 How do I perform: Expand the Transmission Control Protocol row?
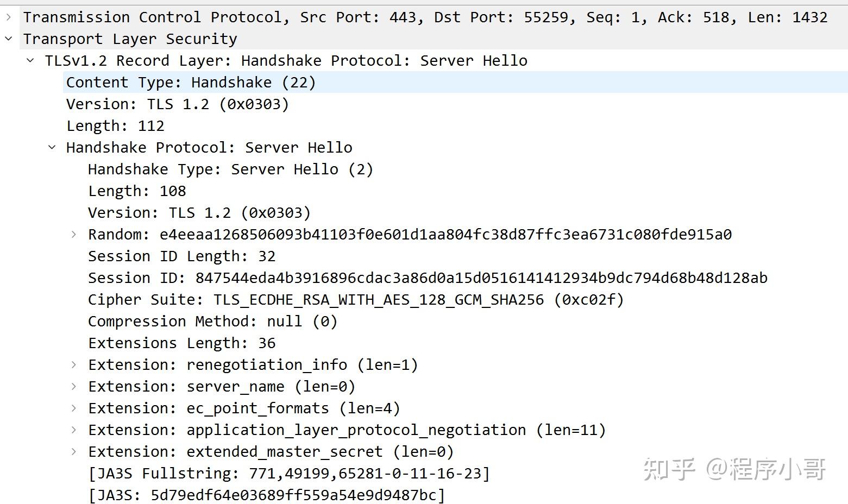(x=9, y=17)
